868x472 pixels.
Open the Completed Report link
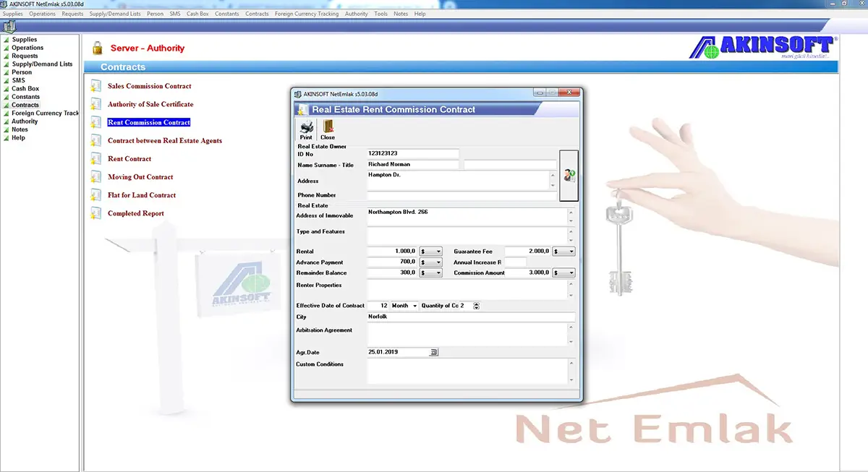click(136, 213)
